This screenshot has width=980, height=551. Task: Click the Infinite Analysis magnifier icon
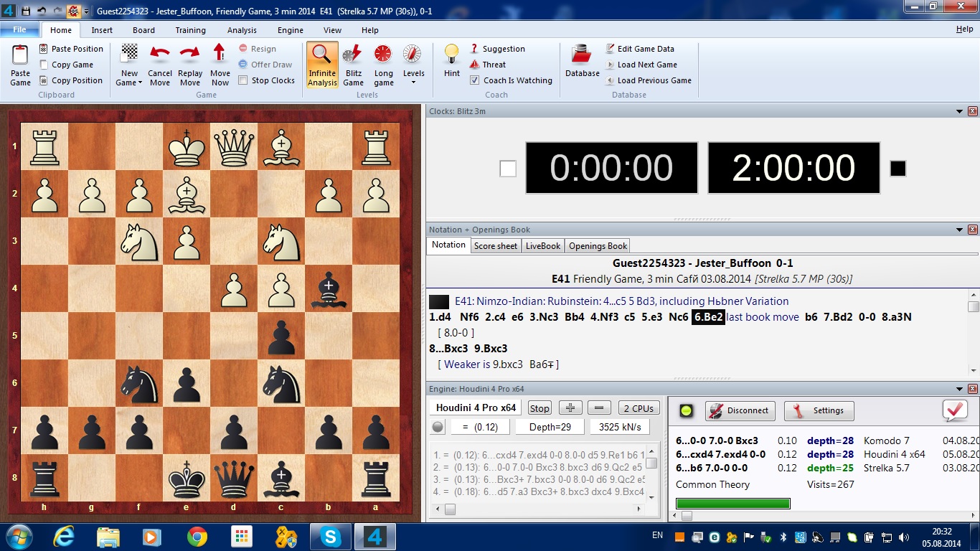pos(322,55)
